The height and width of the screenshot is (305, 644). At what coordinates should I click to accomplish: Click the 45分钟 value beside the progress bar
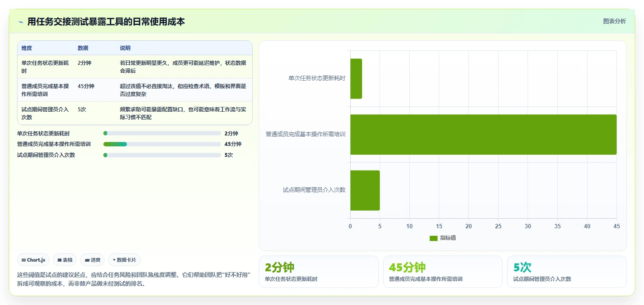click(x=233, y=144)
